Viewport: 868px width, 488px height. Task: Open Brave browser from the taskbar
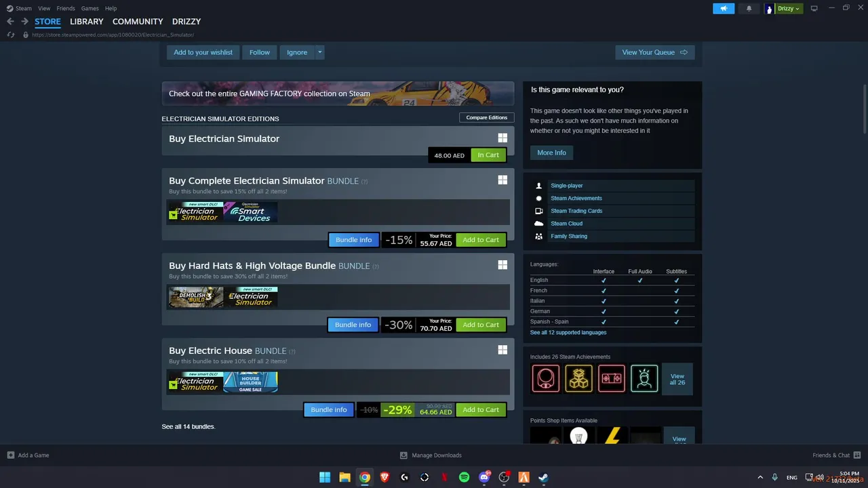[384, 477]
